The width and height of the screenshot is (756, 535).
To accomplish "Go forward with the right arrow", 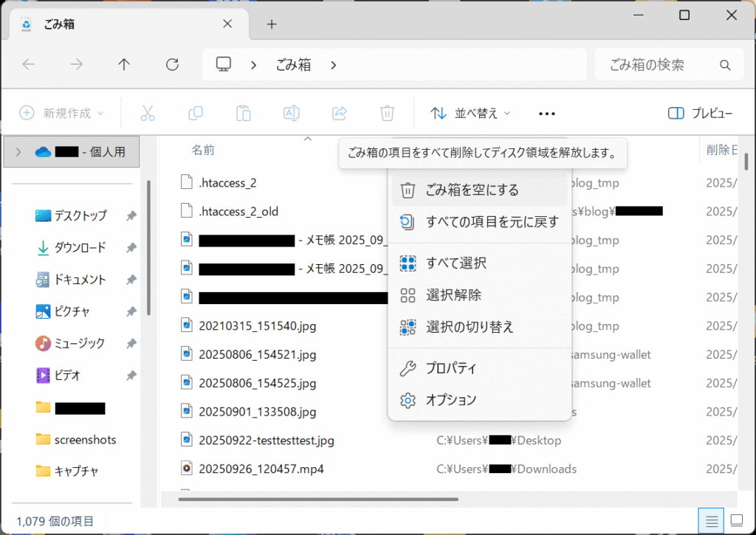I will coord(76,65).
